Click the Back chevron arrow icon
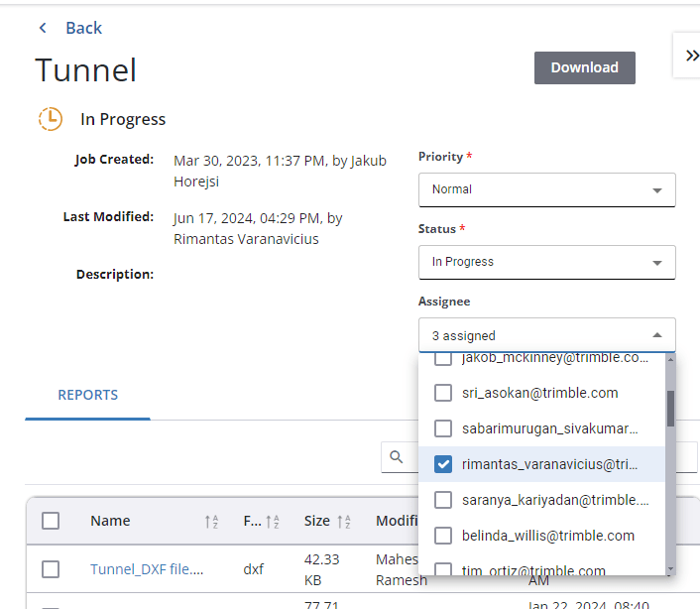Viewport: 700px width, 609px height. (43, 28)
